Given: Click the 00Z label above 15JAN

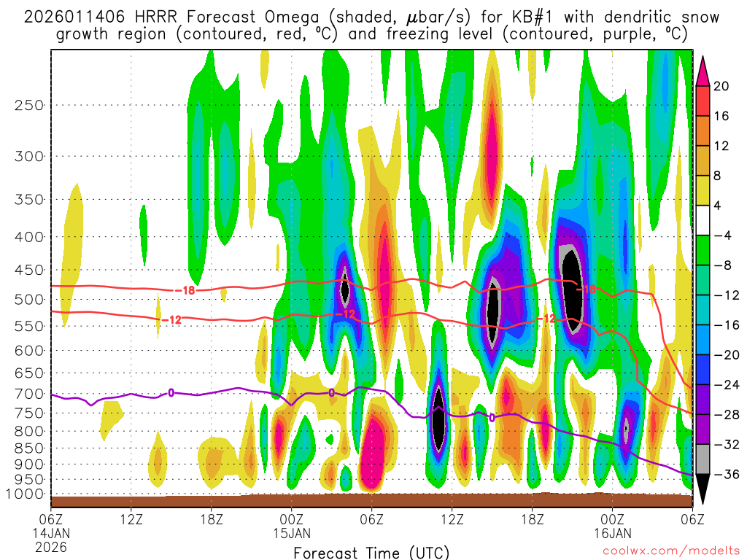Looking at the screenshot, I should (x=292, y=518).
